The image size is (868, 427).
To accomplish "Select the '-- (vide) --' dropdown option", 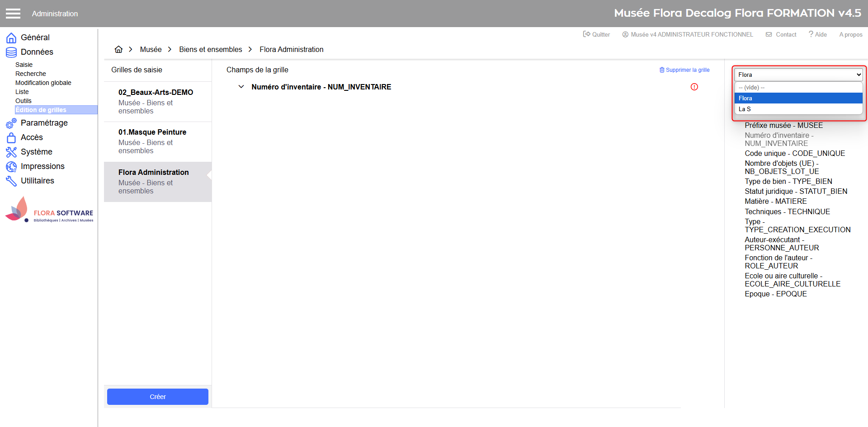I will pos(798,88).
